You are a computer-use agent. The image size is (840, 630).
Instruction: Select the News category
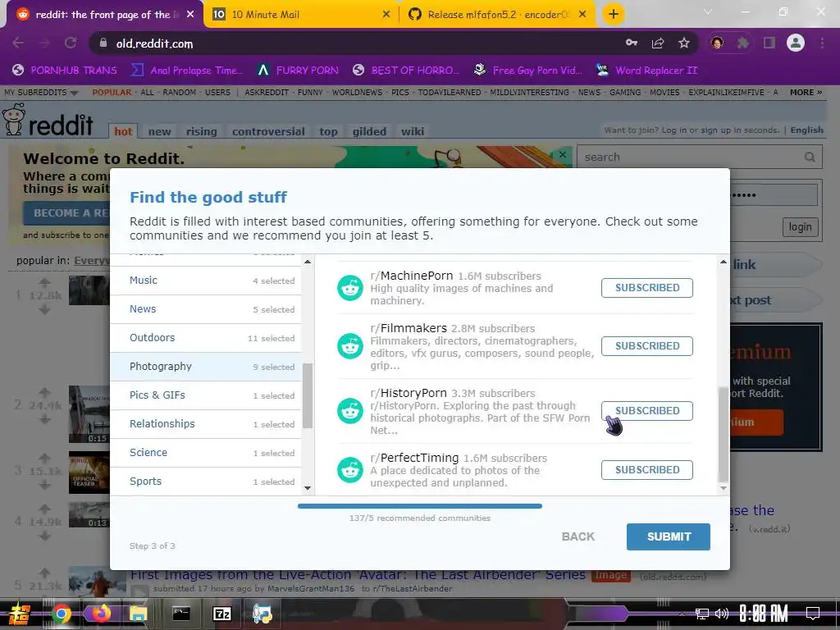(206, 309)
